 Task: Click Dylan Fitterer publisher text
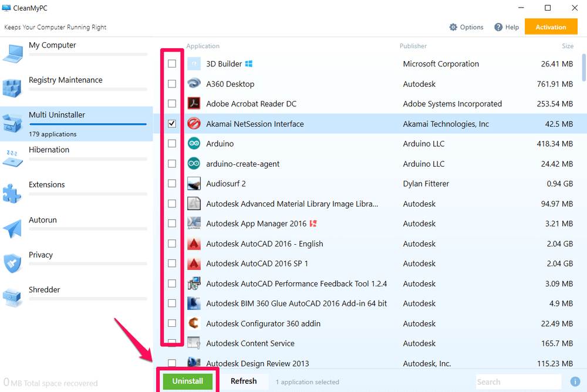(426, 184)
